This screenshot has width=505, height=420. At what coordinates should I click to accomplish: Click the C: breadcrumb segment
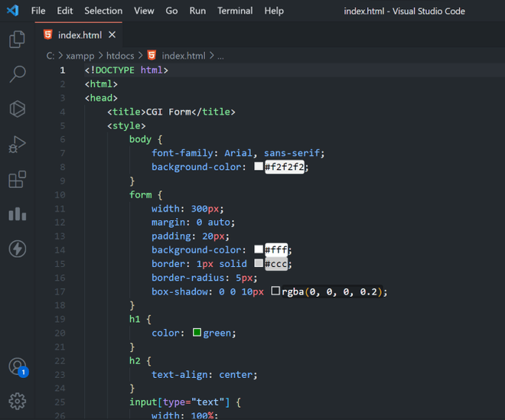point(50,56)
